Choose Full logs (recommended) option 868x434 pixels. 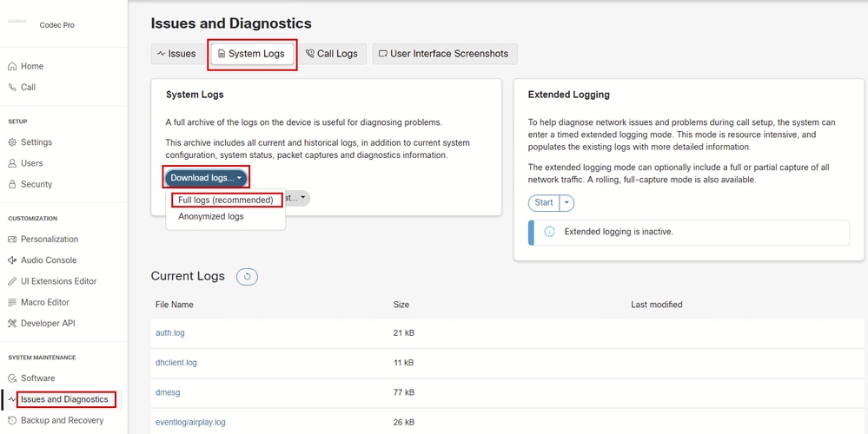(226, 201)
